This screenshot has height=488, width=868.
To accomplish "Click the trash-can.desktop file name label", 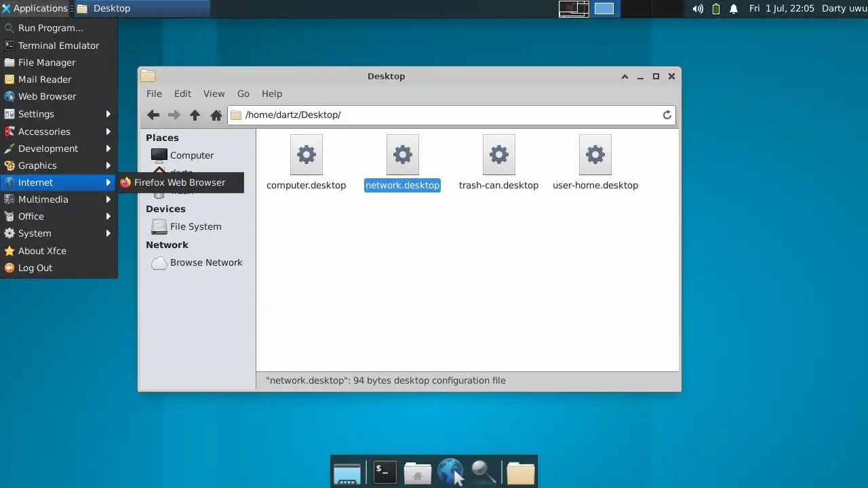I will 498,185.
